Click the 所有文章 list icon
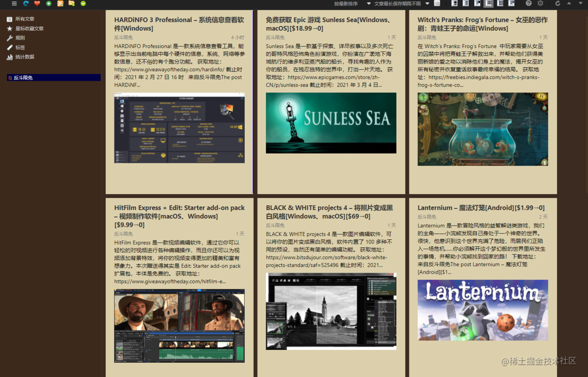Screen dimensions: 588x377 click(9, 19)
